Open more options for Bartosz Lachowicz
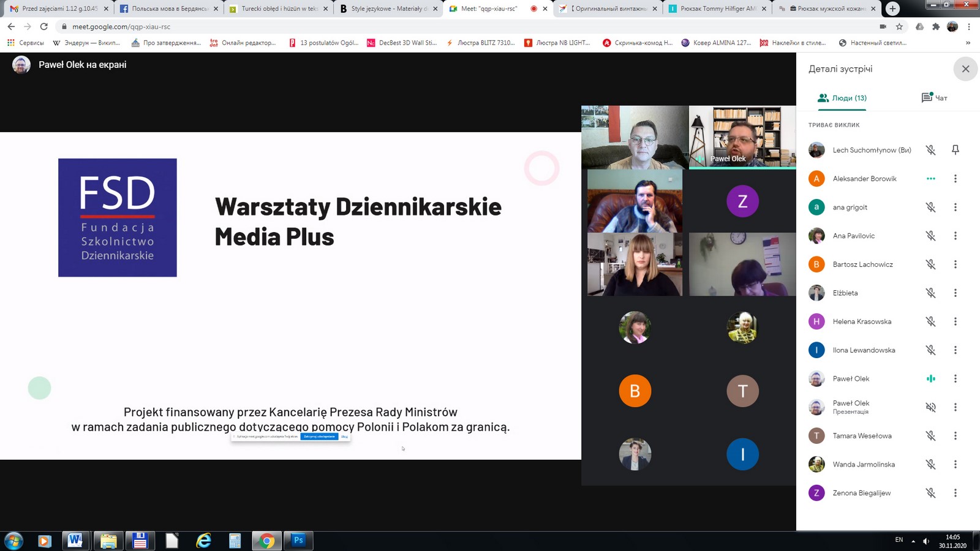Viewport: 980px width, 551px height. point(955,264)
